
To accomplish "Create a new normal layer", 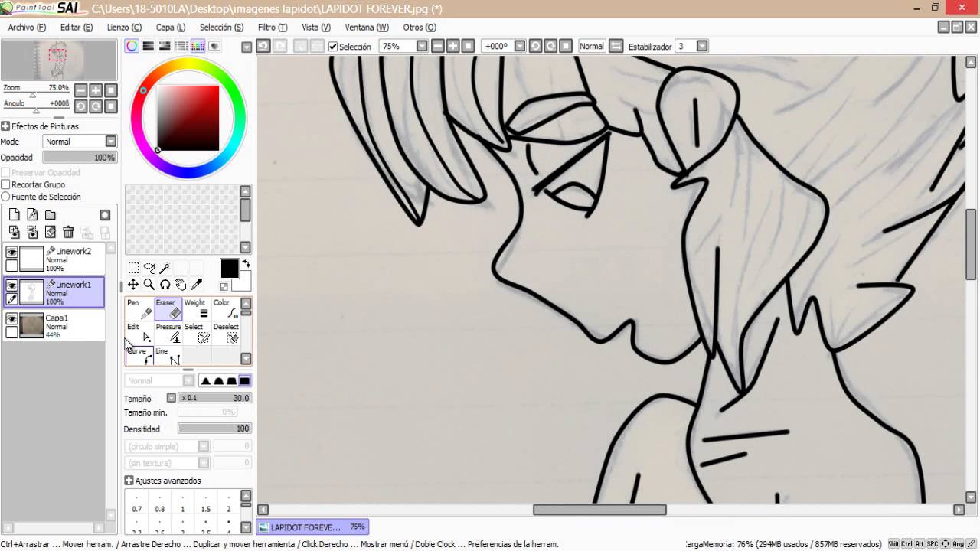I will coord(14,215).
